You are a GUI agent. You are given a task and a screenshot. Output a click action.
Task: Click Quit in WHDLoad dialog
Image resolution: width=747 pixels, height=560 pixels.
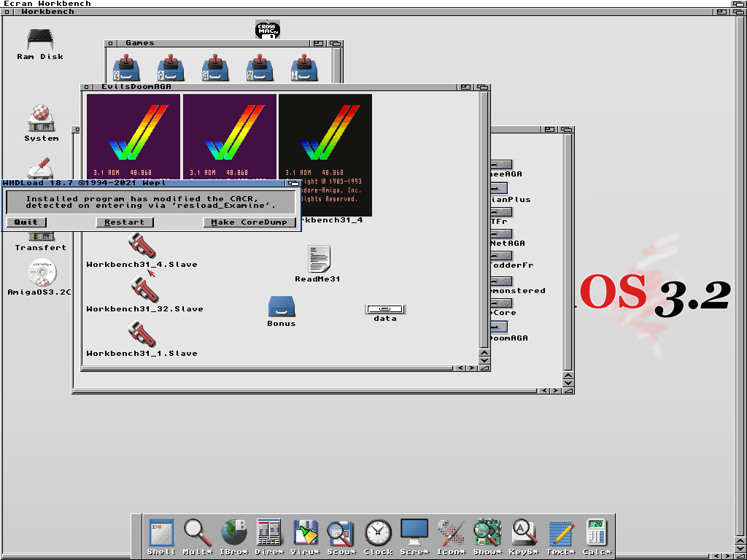tap(26, 222)
